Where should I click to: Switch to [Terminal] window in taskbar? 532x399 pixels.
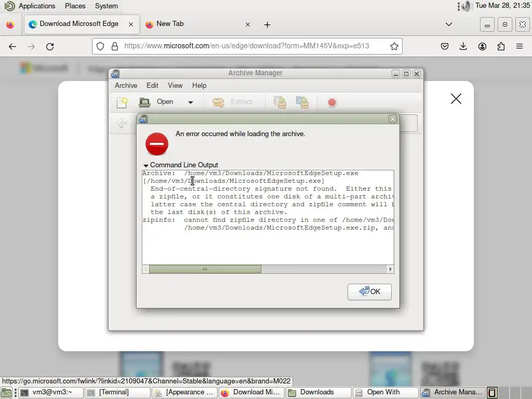tap(117, 393)
